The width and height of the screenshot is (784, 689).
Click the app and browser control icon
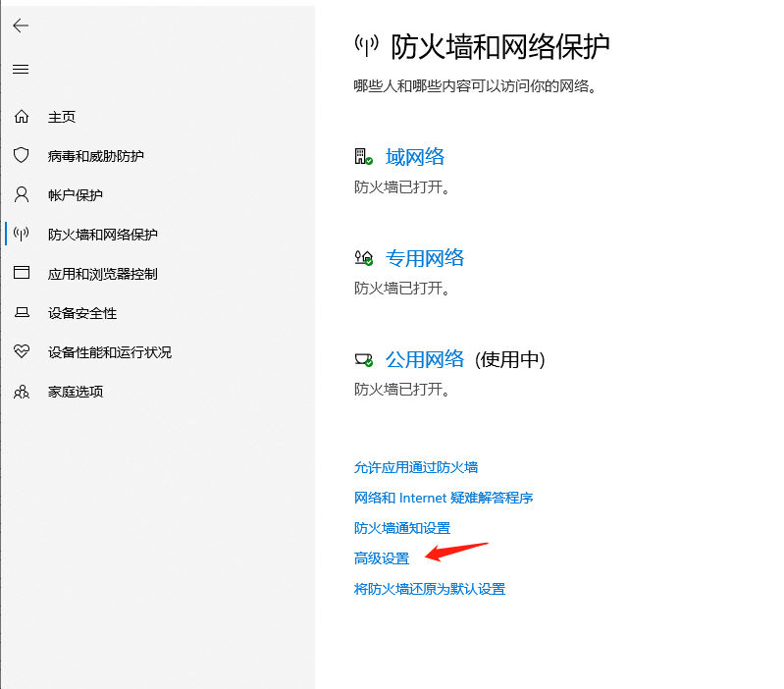(22, 274)
